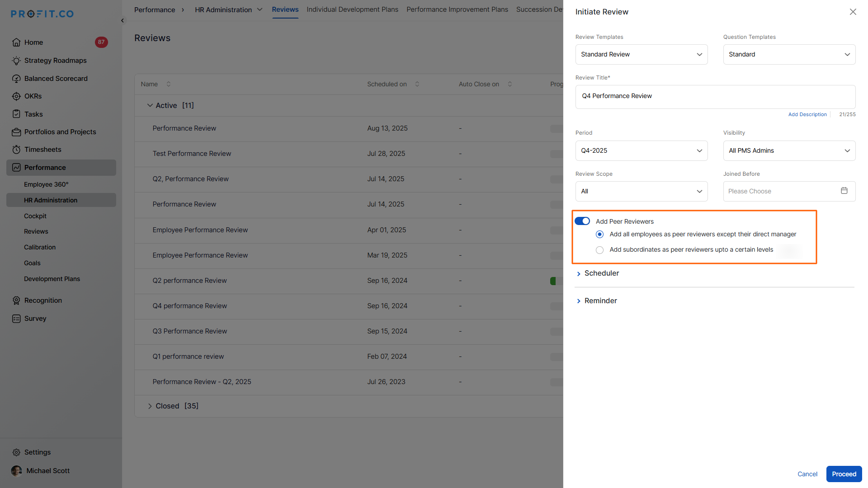Image resolution: width=868 pixels, height=488 pixels.
Task: Click the Add Description link
Action: [x=807, y=114]
